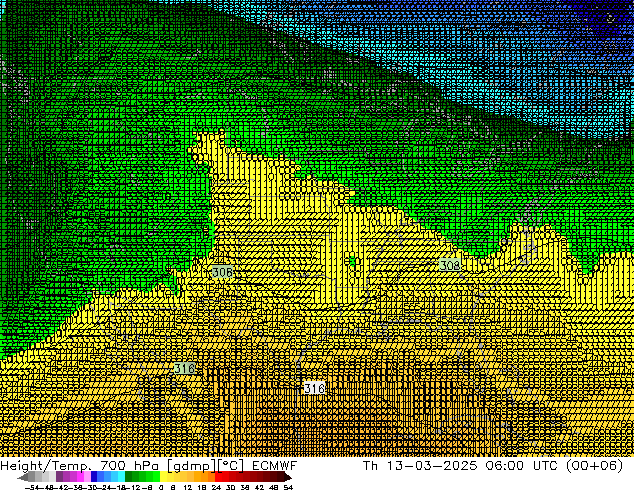This screenshot has height=490, width=634.
Task: Click the grey left arrow end of colorbar
Action: pos(23,477)
